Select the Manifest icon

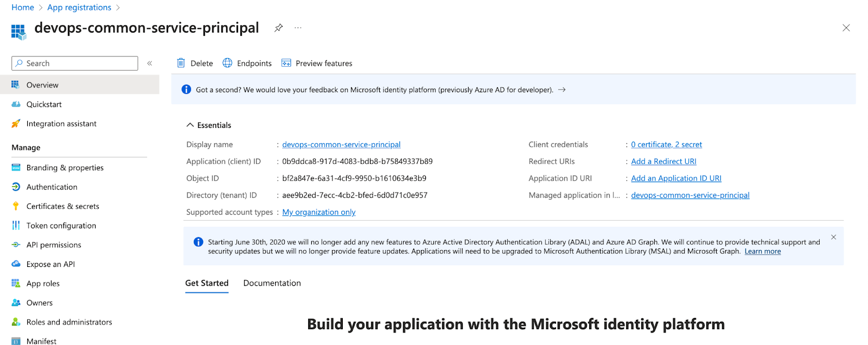(x=16, y=341)
